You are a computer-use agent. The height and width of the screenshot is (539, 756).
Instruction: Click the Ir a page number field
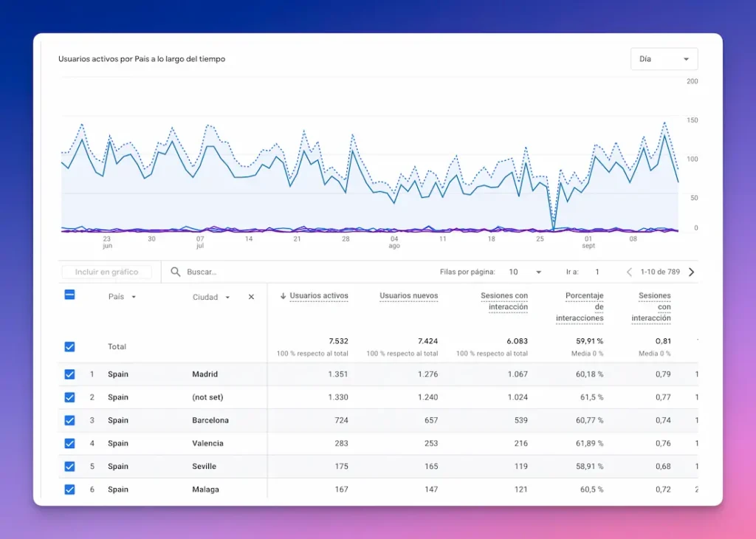tap(597, 272)
